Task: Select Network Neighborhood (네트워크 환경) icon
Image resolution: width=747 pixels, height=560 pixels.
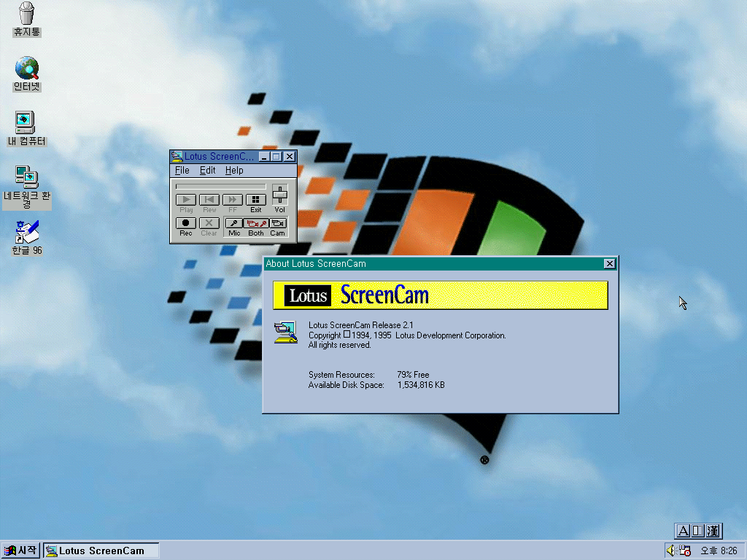Action: coord(27,187)
